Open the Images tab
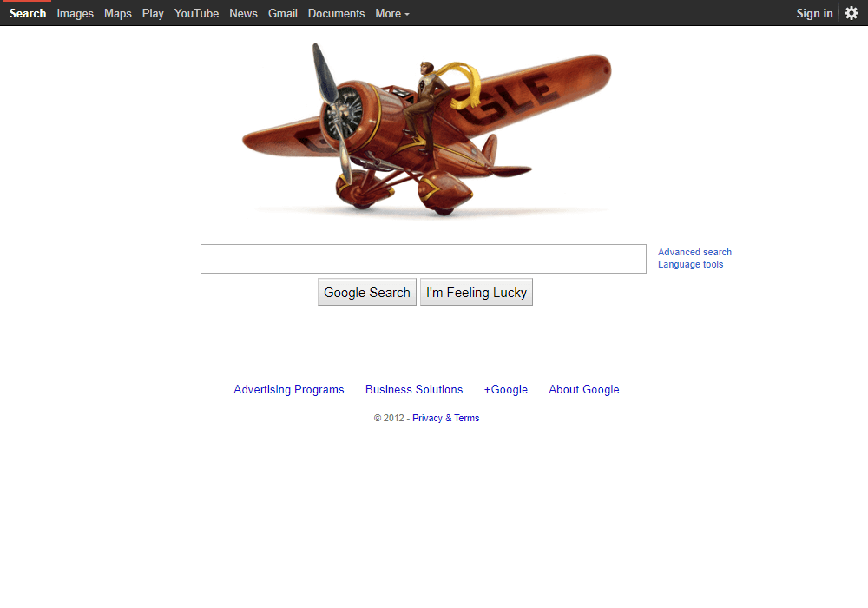This screenshot has height=608, width=868. tap(75, 13)
